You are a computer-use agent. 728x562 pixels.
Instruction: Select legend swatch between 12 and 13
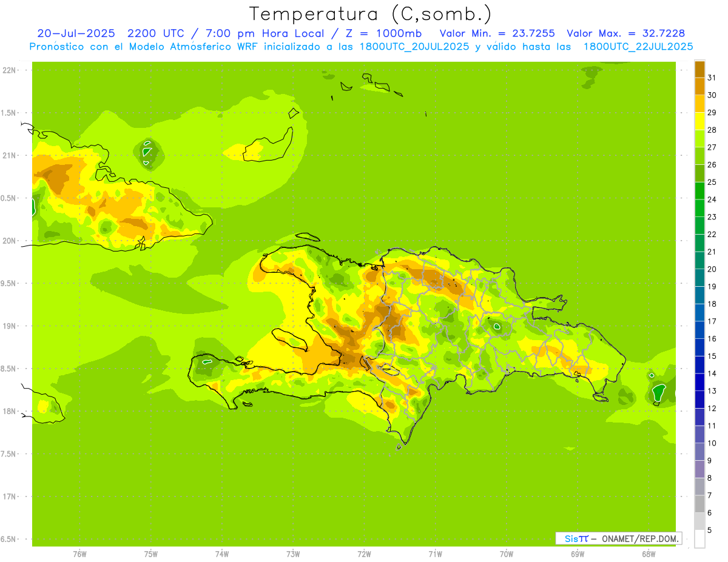tap(699, 400)
